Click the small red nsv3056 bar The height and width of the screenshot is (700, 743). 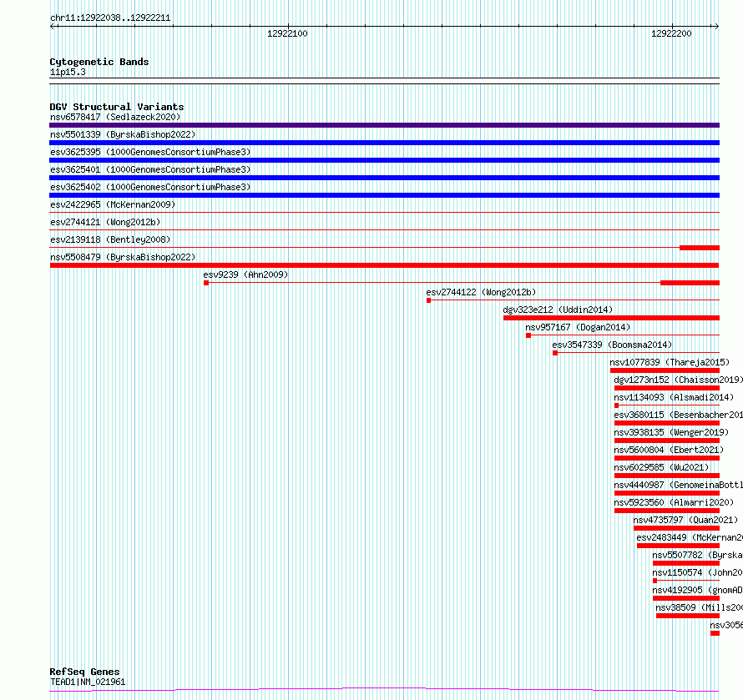715,633
